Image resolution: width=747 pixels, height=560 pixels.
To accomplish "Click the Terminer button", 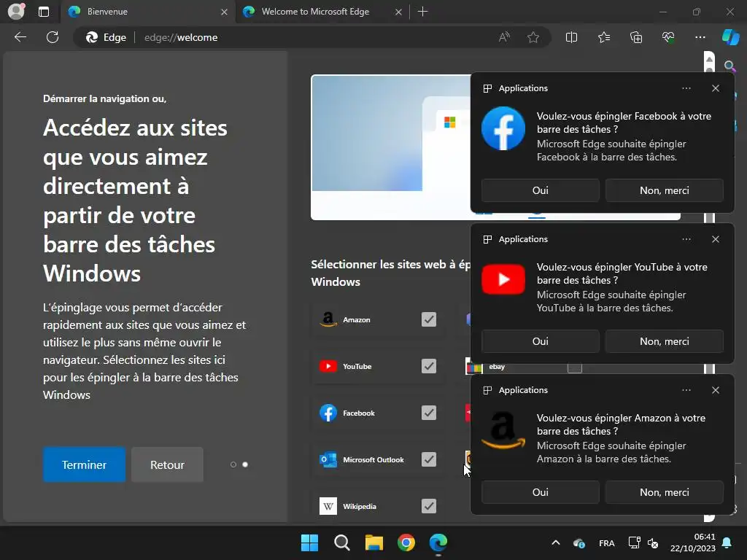I will tap(85, 464).
